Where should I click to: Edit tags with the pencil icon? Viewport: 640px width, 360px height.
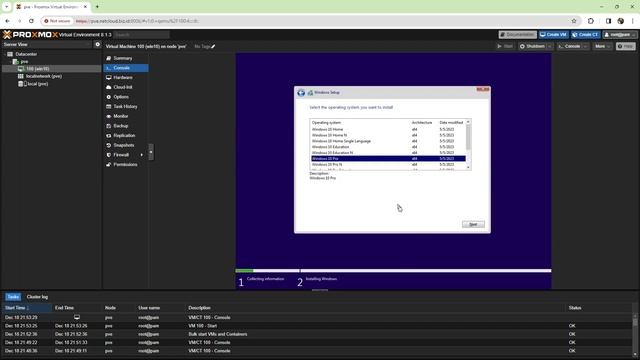click(213, 47)
